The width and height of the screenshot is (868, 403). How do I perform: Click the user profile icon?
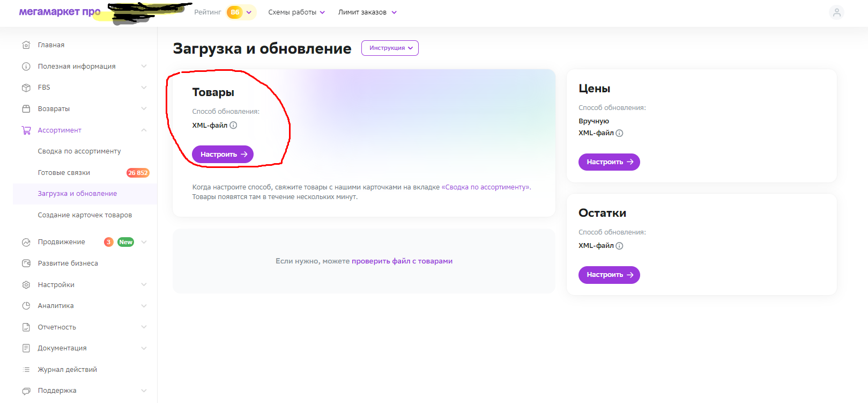tap(836, 12)
